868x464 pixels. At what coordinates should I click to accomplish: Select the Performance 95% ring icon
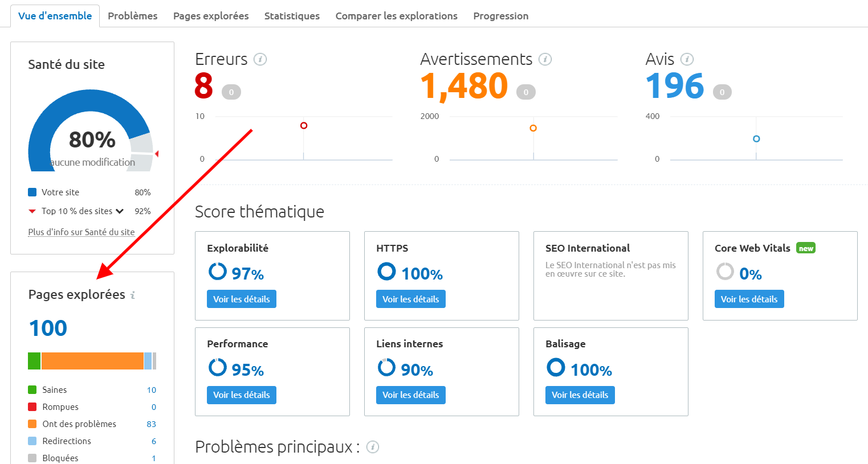coord(217,367)
